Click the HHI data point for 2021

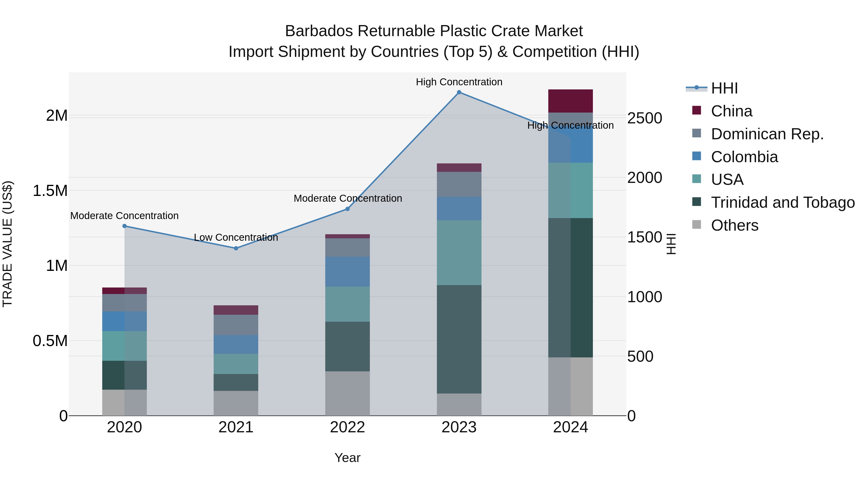236,248
